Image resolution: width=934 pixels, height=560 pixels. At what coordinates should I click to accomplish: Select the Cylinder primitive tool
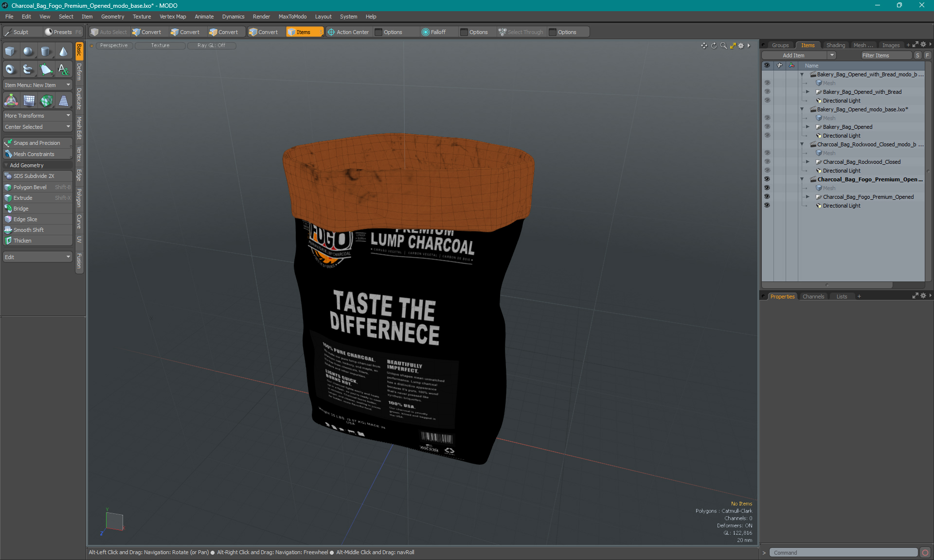point(46,51)
